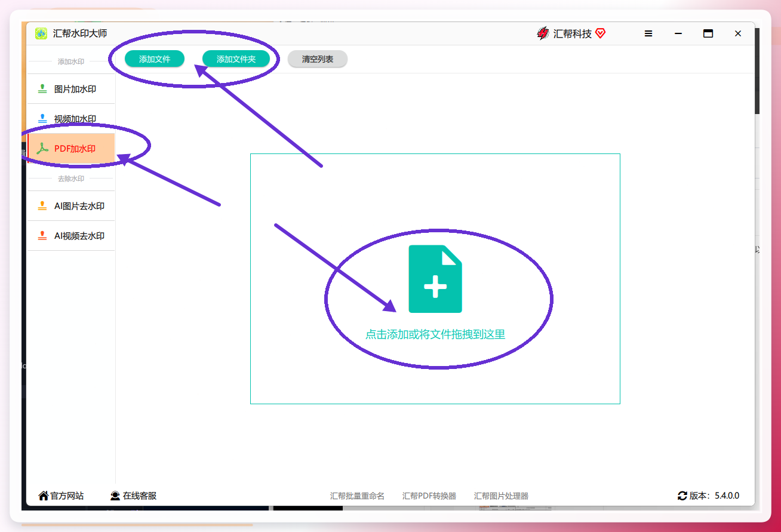Contact 在线客服 via the headset icon
This screenshot has height=532, width=781.
click(115, 496)
